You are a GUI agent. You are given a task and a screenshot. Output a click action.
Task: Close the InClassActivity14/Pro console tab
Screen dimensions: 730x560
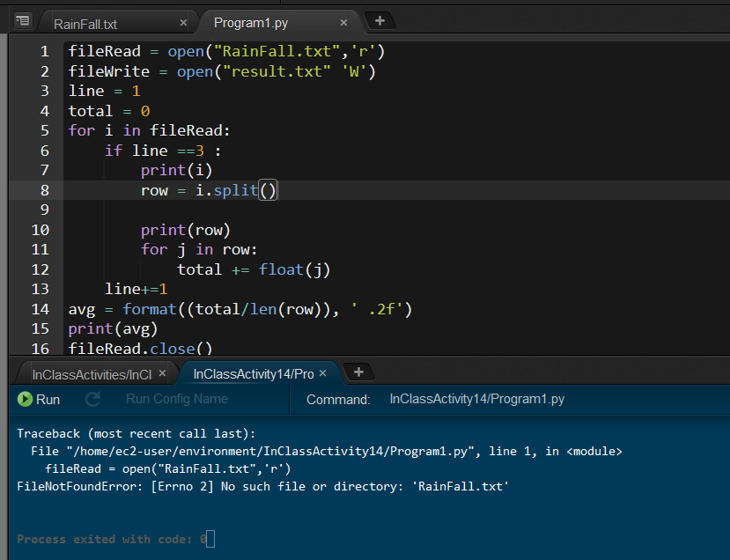[323, 372]
